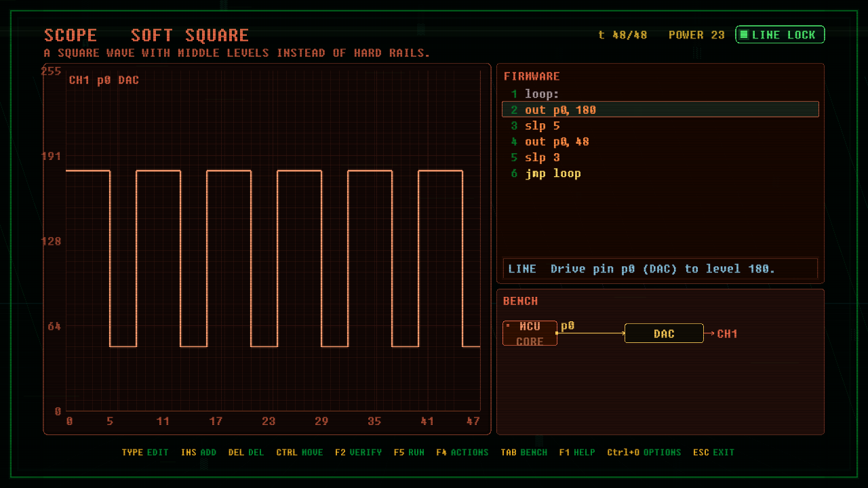
Task: Click the MCU CORE block
Action: click(x=530, y=333)
